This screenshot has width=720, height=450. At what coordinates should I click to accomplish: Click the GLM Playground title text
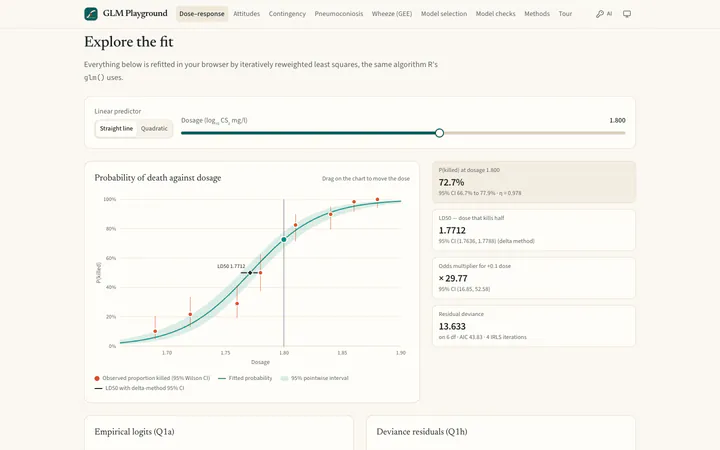tap(135, 13)
